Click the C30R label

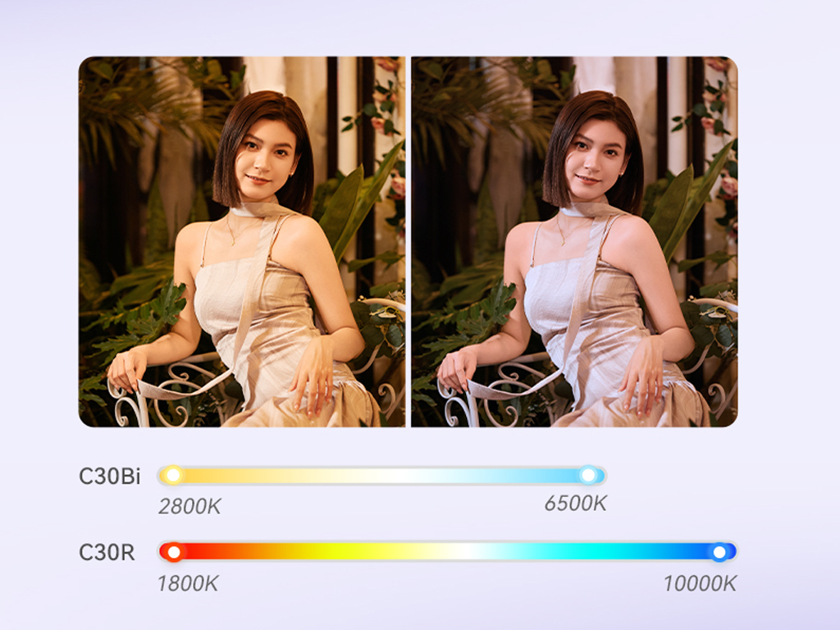click(x=107, y=552)
